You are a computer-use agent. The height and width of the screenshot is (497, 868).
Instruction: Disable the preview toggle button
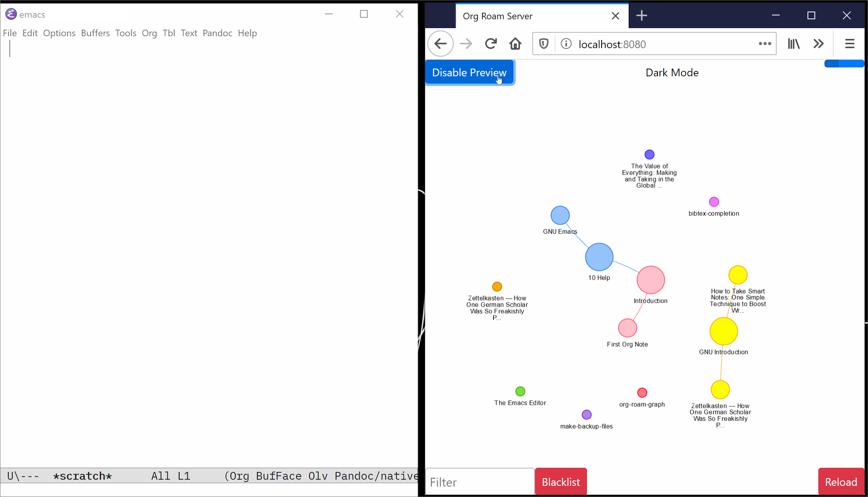click(x=469, y=72)
